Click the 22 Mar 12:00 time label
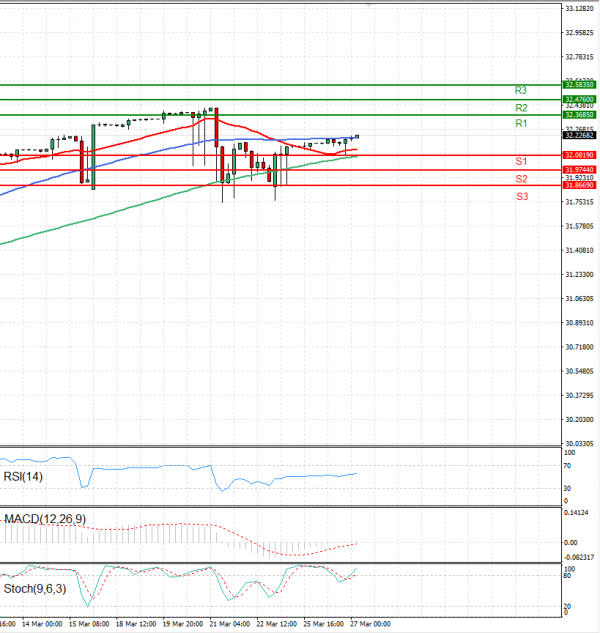The width and height of the screenshot is (600, 633). [277, 624]
